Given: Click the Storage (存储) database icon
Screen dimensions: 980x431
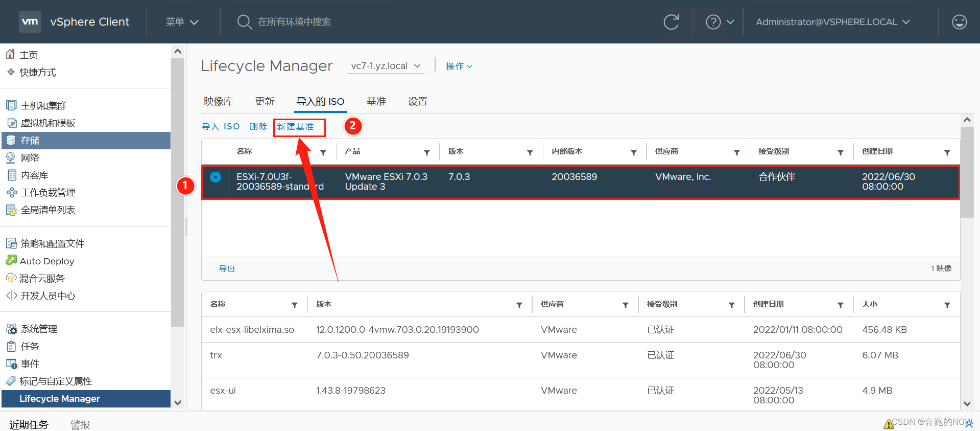Looking at the screenshot, I should 11,140.
